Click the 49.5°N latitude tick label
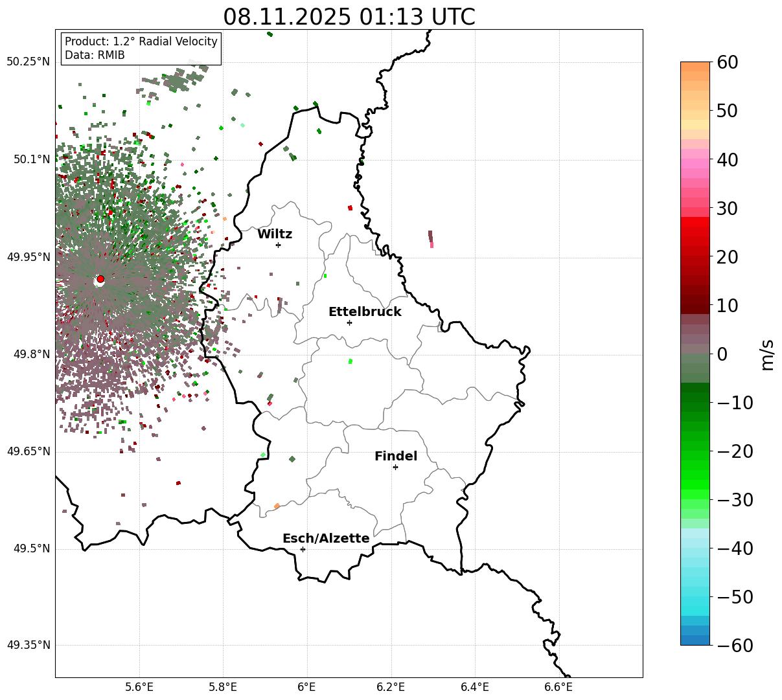782x700 pixels. tap(31, 548)
